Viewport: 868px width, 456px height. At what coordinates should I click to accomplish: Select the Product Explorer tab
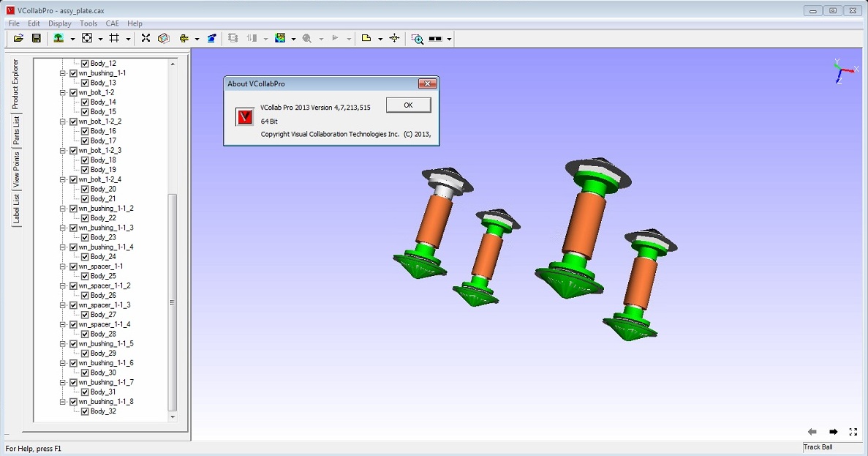(x=15, y=83)
